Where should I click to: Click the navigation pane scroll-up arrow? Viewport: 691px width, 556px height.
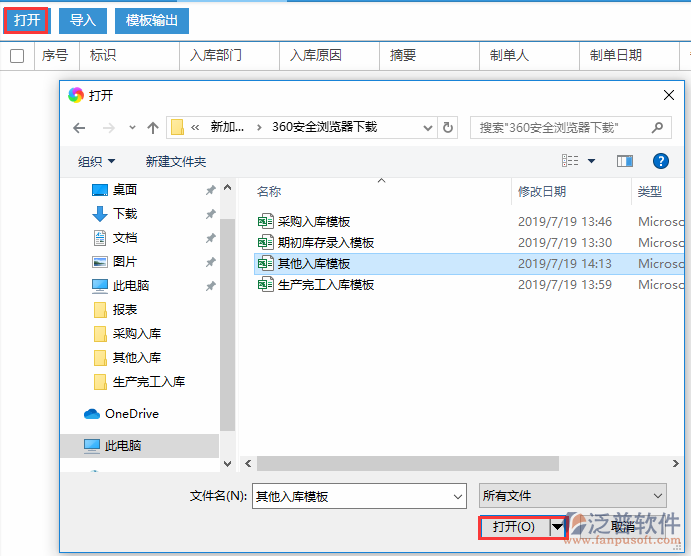pos(227,187)
